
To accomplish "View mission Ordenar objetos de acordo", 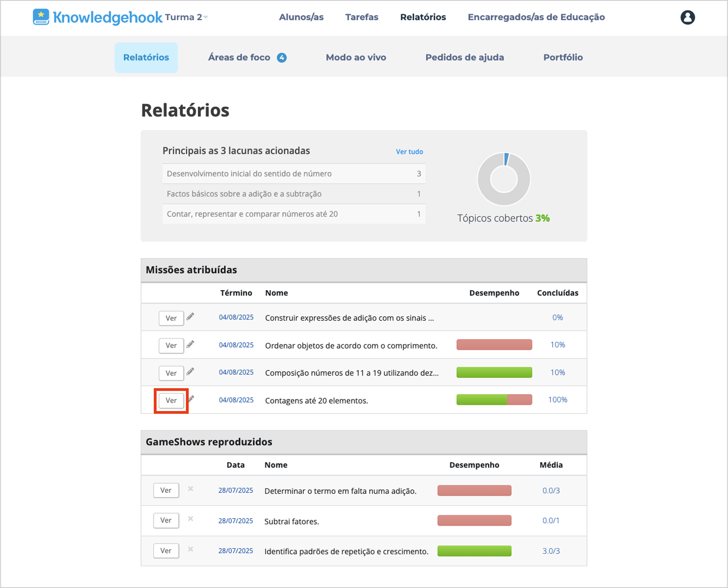I will (x=171, y=345).
